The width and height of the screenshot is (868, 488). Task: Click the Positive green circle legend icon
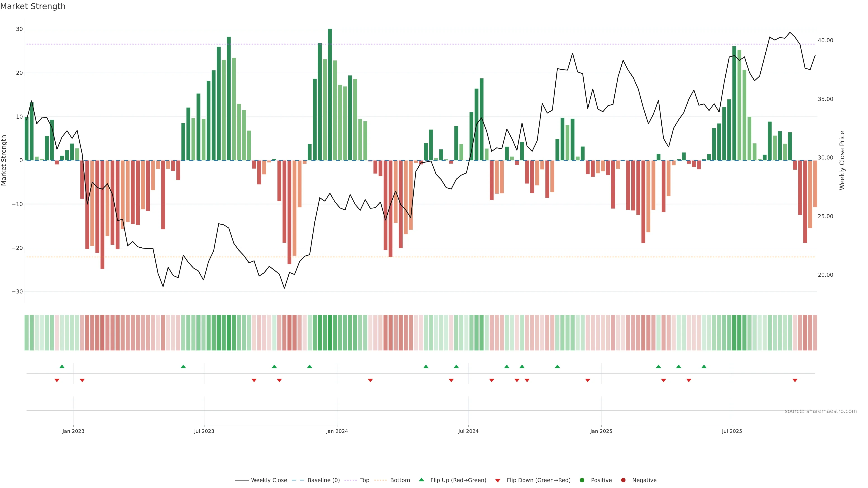click(582, 480)
